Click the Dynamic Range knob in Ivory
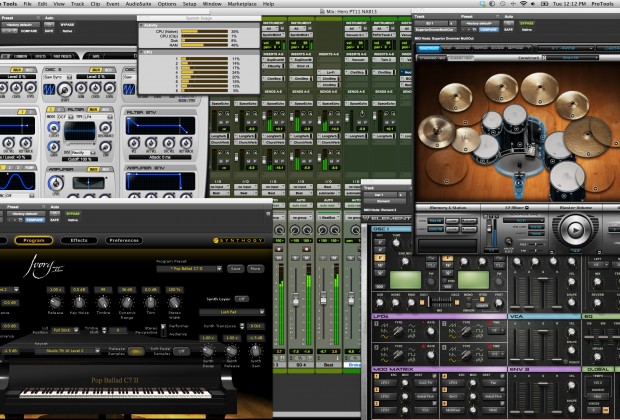The image size is (620, 420). click(x=127, y=303)
